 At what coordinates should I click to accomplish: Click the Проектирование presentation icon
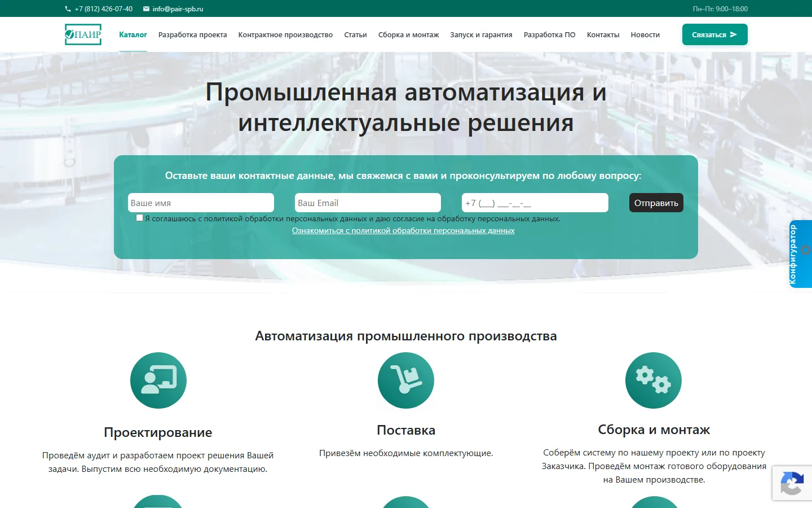click(158, 380)
